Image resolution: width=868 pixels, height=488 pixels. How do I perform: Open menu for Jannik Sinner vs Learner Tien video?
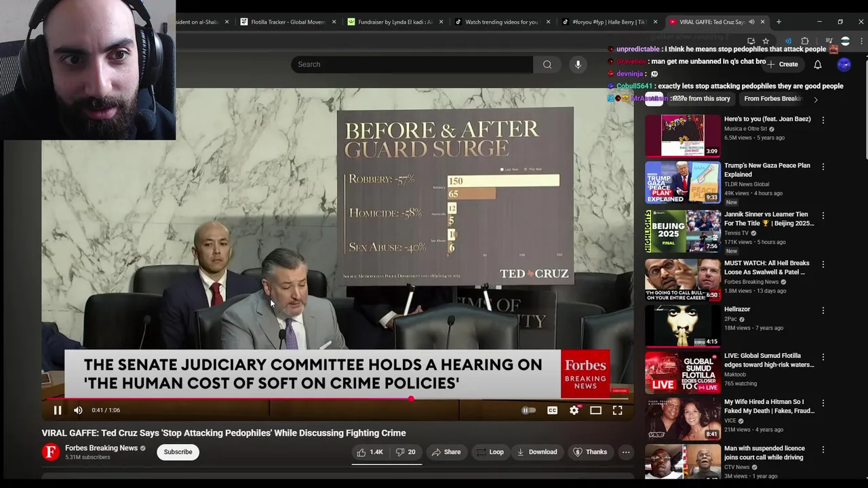click(x=823, y=216)
